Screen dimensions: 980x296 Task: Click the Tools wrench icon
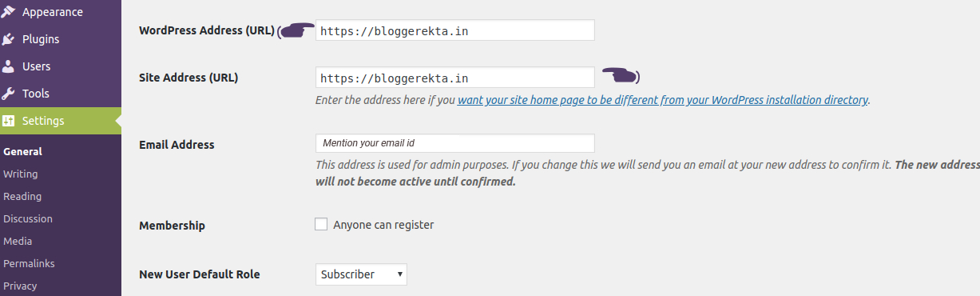(8, 94)
